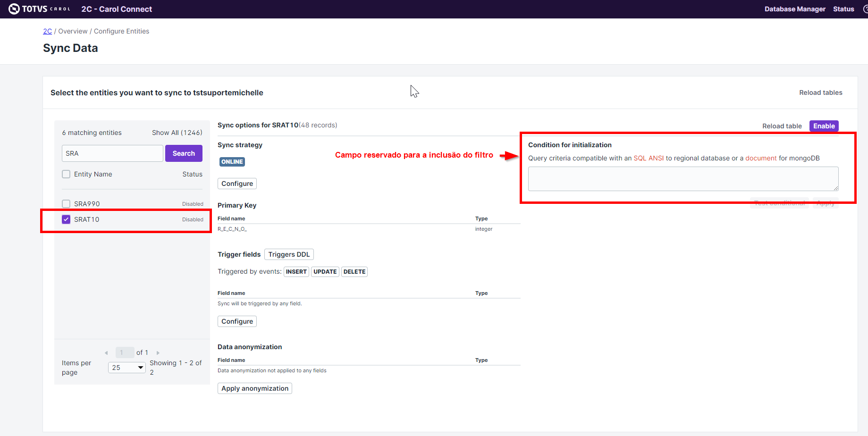The height and width of the screenshot is (436, 868).
Task: Open Show All entities list
Action: pos(177,133)
